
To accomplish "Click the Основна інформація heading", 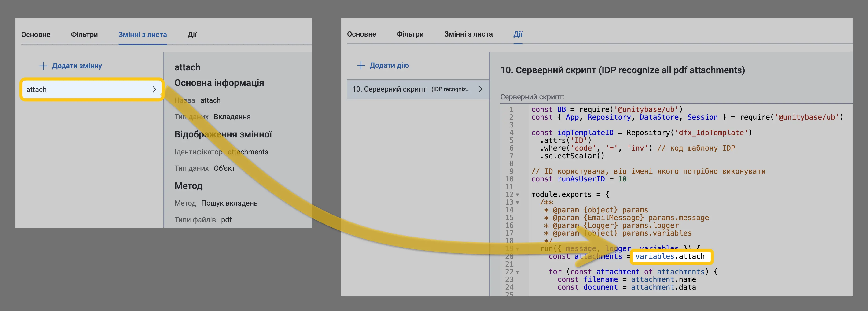I will tap(219, 83).
